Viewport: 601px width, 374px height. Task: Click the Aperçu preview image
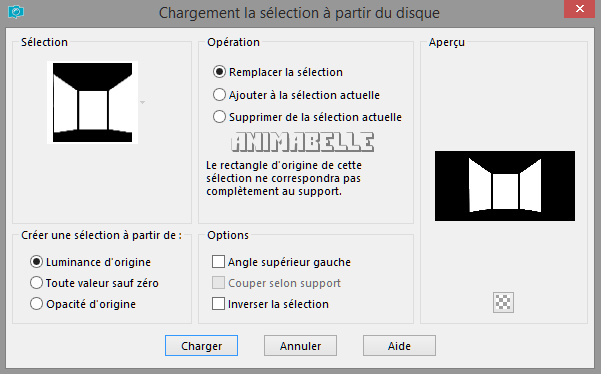[x=505, y=186]
